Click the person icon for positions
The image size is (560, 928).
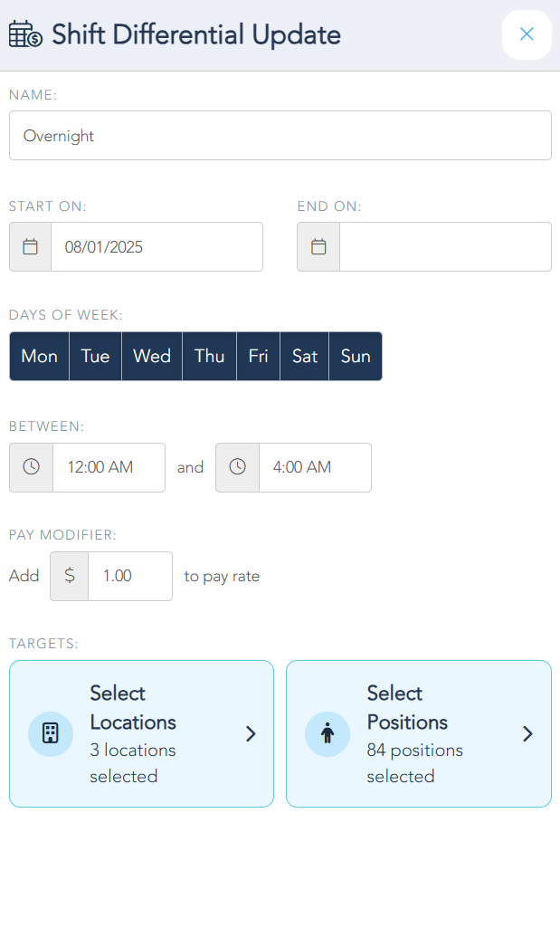click(x=327, y=733)
